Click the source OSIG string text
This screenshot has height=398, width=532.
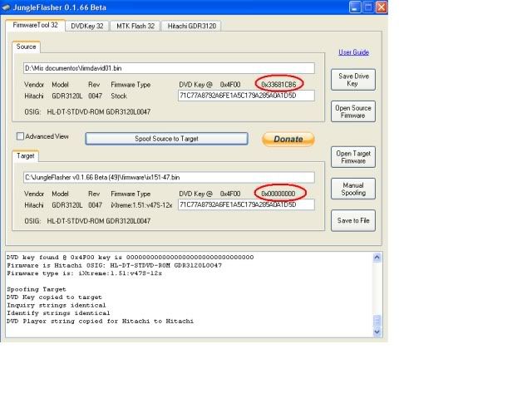(x=98, y=112)
